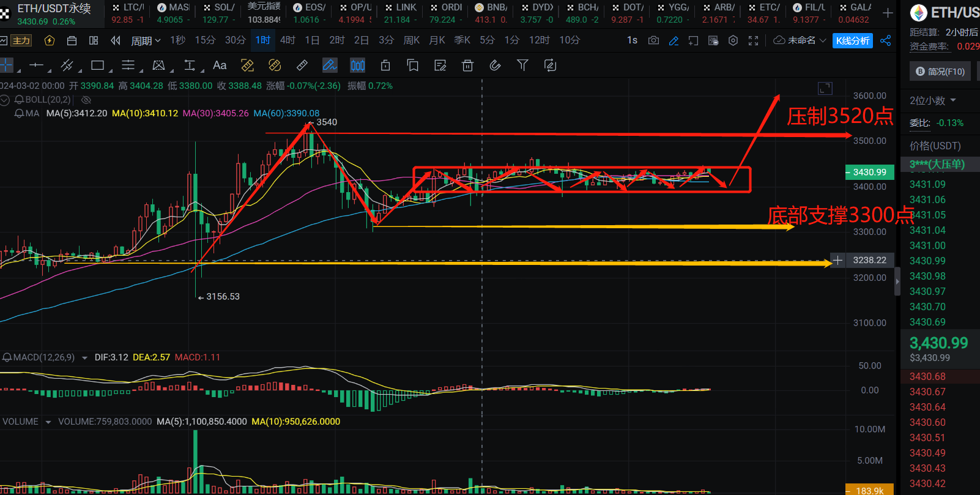Open the 周期 period dropdown

146,40
